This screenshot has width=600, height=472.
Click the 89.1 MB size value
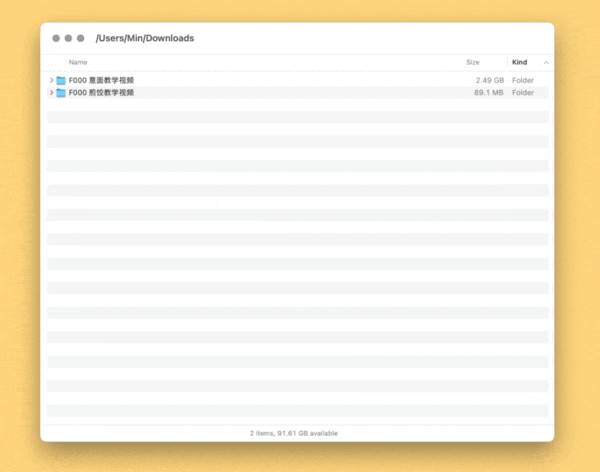pos(488,93)
